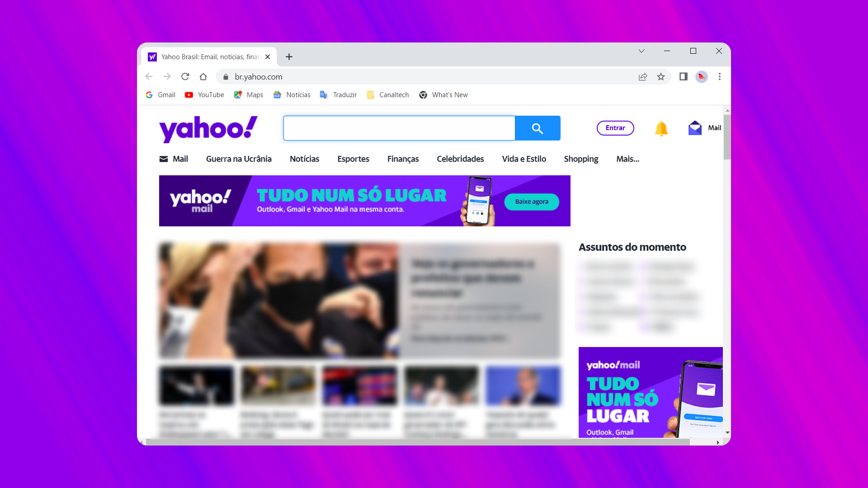Viewport: 868px width, 488px height.
Task: Click the search magnifying glass icon
Action: [537, 127]
